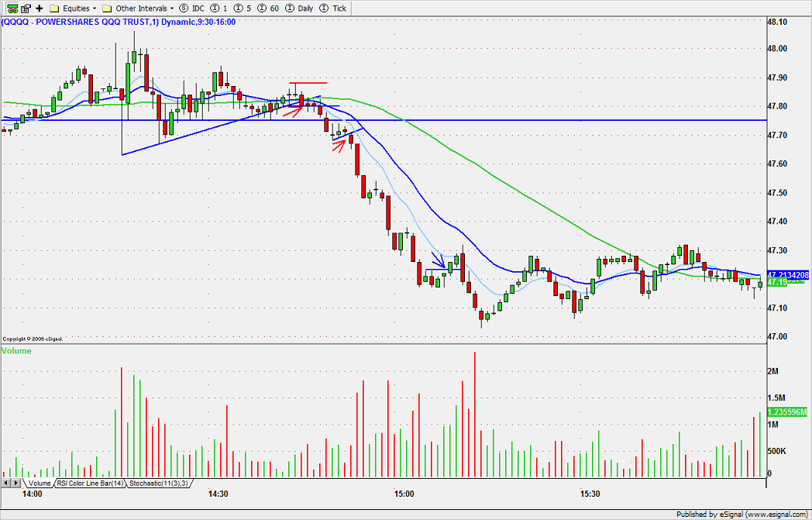This screenshot has width=812, height=520.
Task: Click the QQQQ PowerShares chart title
Action: (x=118, y=22)
